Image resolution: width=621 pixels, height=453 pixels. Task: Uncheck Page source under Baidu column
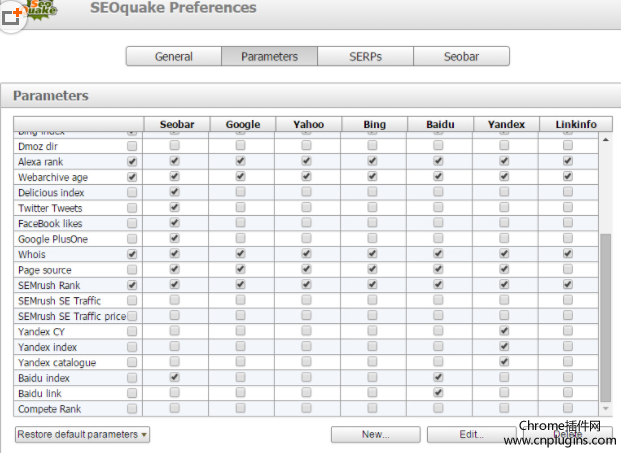click(x=438, y=269)
